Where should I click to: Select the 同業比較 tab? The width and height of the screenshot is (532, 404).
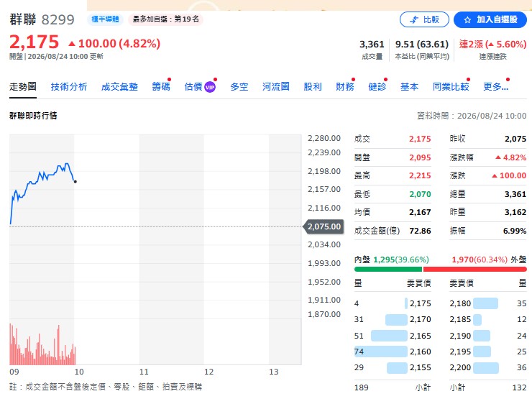pos(451,87)
